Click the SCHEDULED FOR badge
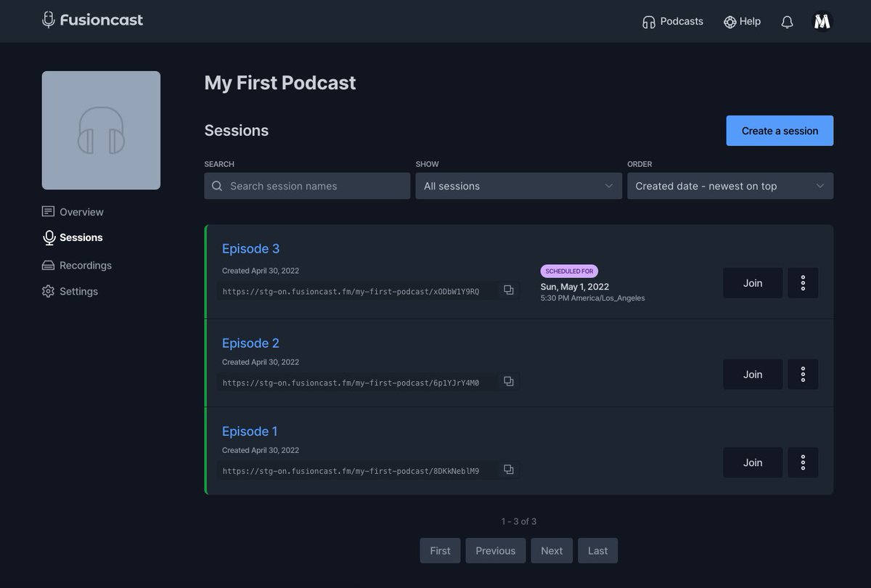Screen dimensions: 871x588 569,271
